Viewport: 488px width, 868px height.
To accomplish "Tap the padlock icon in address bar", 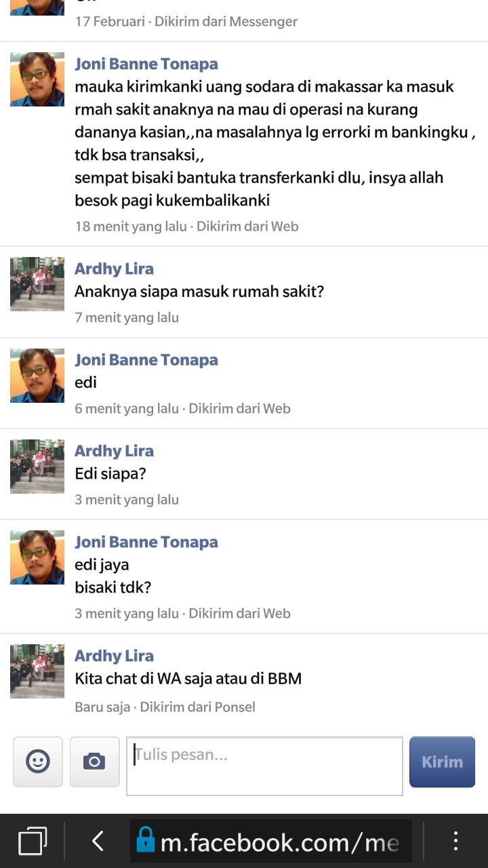I will (x=145, y=840).
